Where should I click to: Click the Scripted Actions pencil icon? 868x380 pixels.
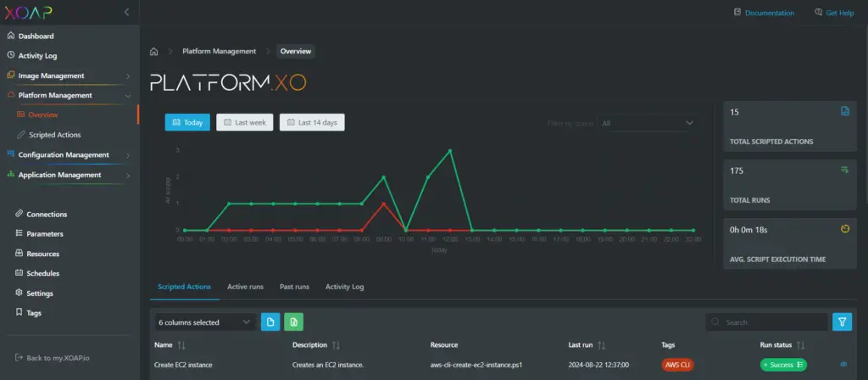tap(21, 135)
